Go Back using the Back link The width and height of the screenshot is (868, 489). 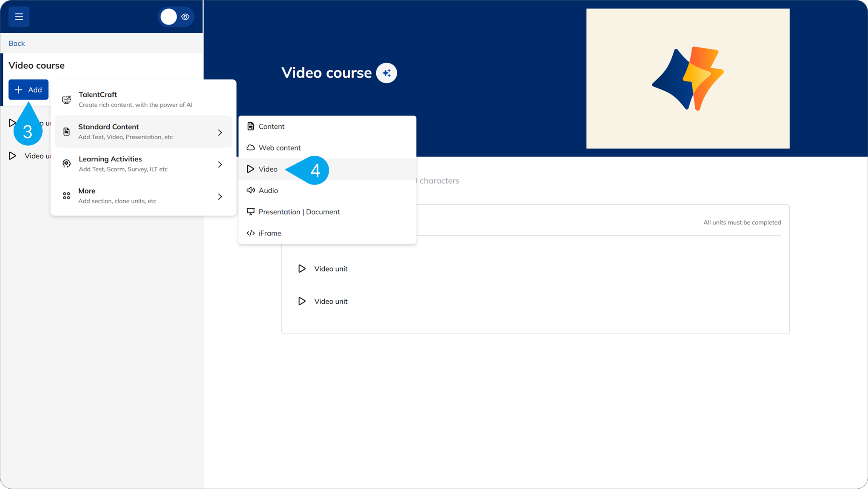point(17,43)
